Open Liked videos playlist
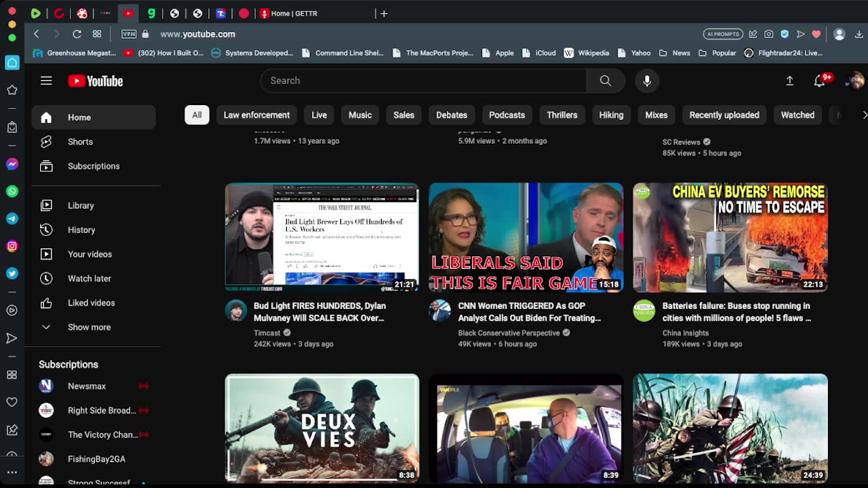This screenshot has width=868, height=488. 94,303
